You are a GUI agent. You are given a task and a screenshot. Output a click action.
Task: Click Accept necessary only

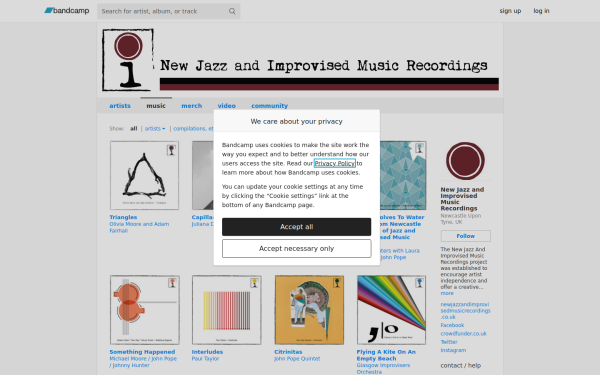coord(296,249)
